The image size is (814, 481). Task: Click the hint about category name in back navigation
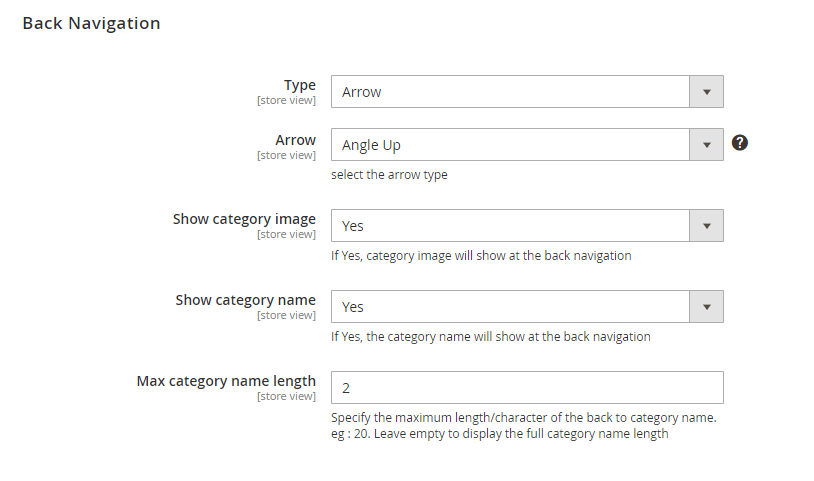(491, 337)
